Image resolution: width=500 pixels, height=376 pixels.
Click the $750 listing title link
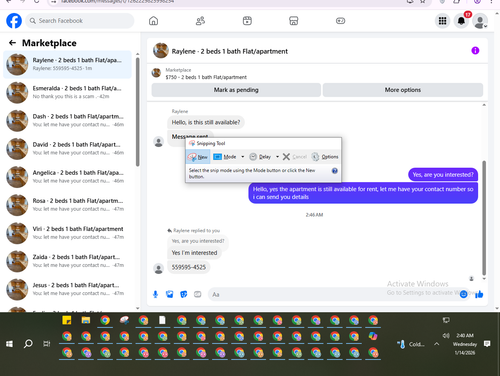pos(206,77)
